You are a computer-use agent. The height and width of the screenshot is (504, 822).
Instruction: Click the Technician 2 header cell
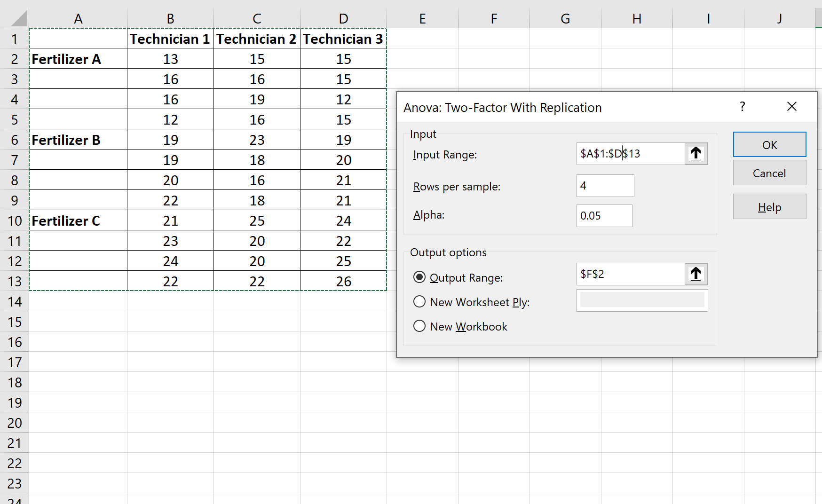pyautogui.click(x=257, y=39)
